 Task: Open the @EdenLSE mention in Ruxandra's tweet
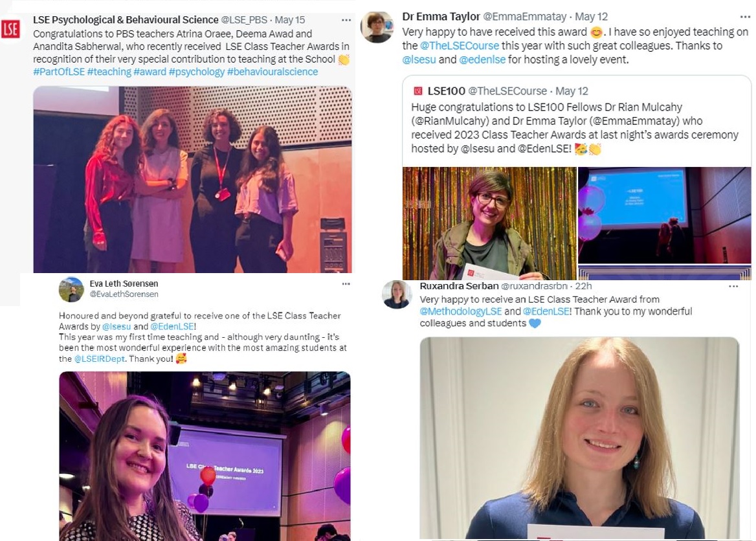547,311
